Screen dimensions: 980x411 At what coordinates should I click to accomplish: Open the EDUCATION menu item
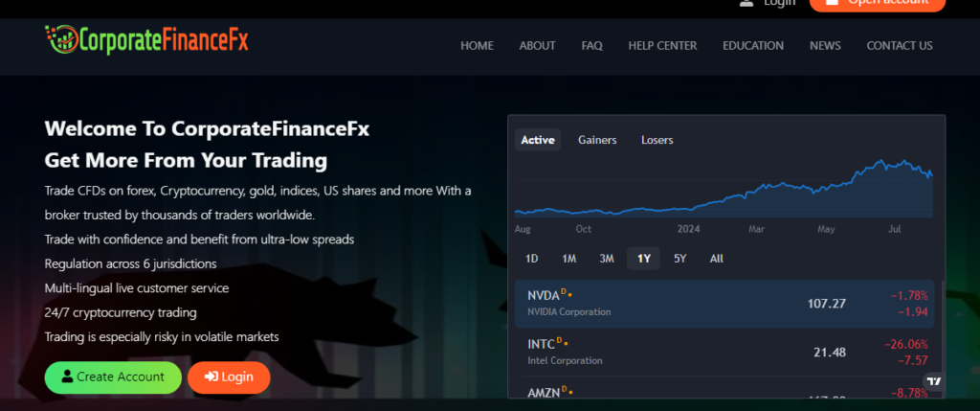[753, 46]
